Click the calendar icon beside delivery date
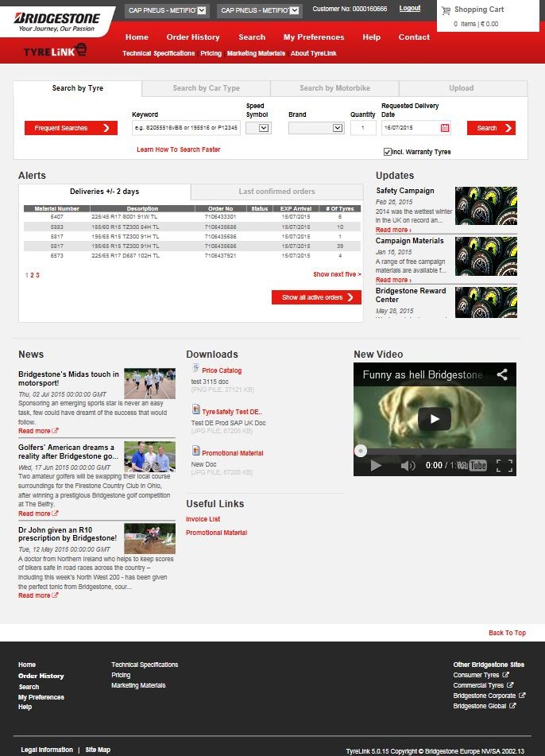The height and width of the screenshot is (756, 545). 444,128
